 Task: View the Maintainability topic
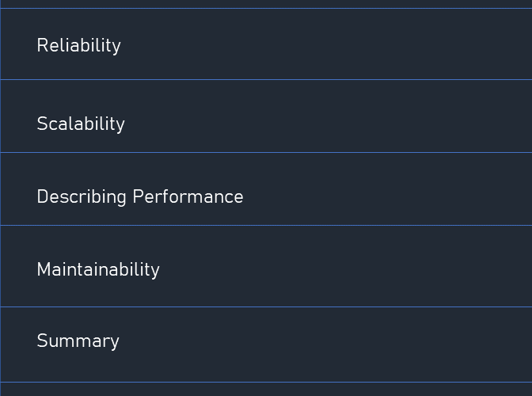[266, 266]
